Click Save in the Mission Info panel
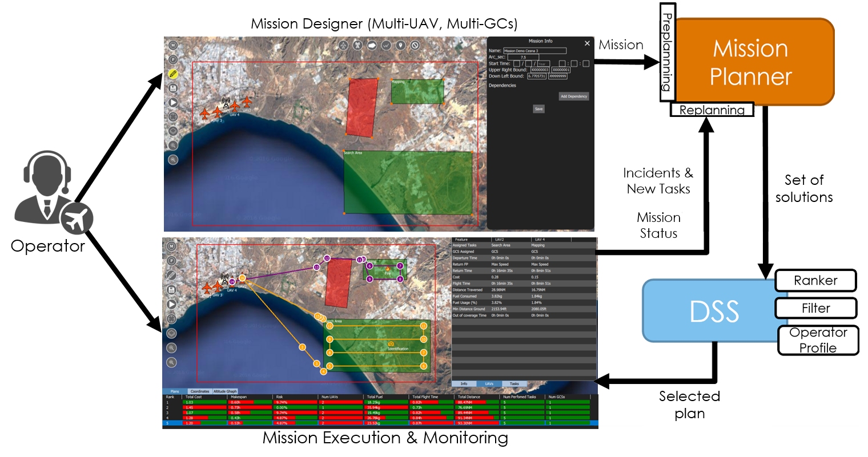 [539, 109]
